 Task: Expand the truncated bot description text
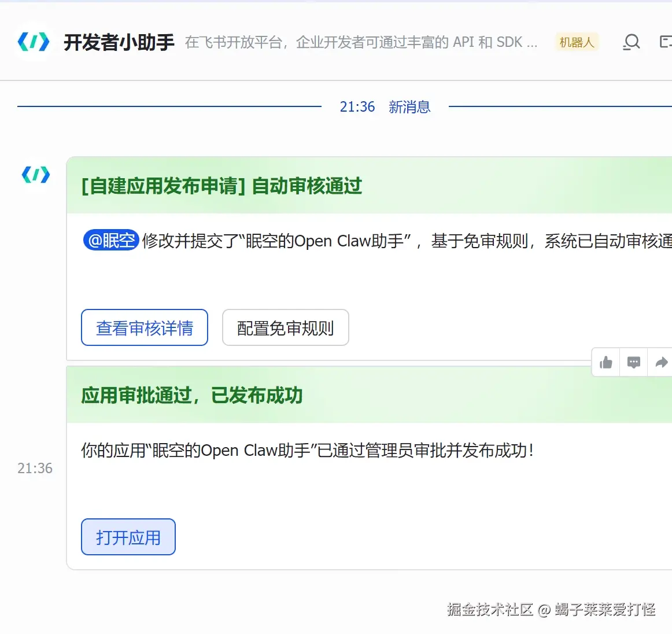361,42
